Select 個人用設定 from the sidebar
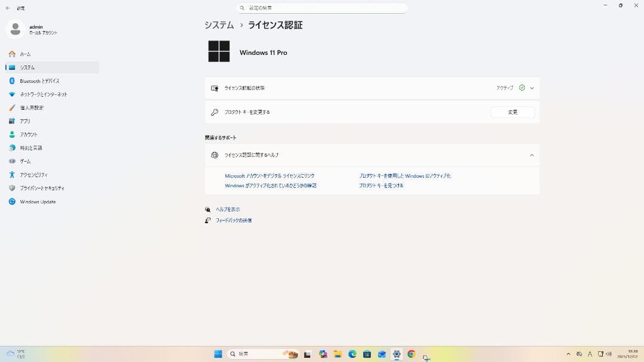 [32, 107]
